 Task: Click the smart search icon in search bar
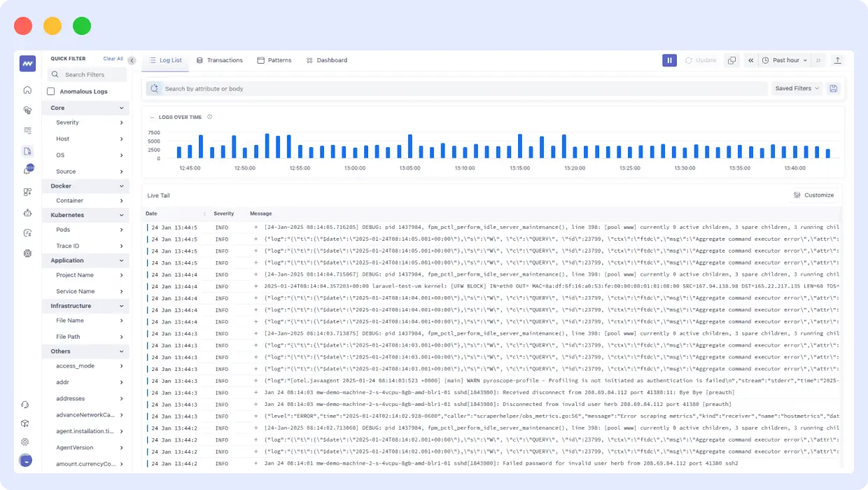(155, 88)
